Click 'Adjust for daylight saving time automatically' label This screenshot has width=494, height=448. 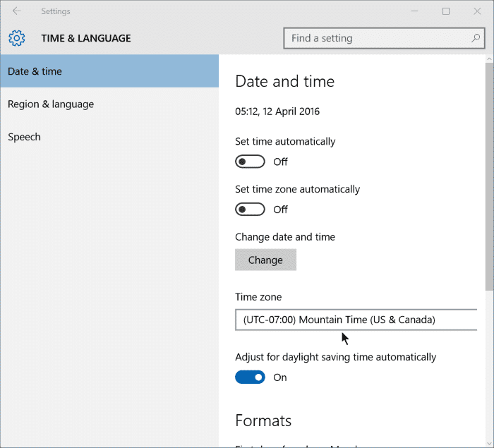click(x=335, y=357)
